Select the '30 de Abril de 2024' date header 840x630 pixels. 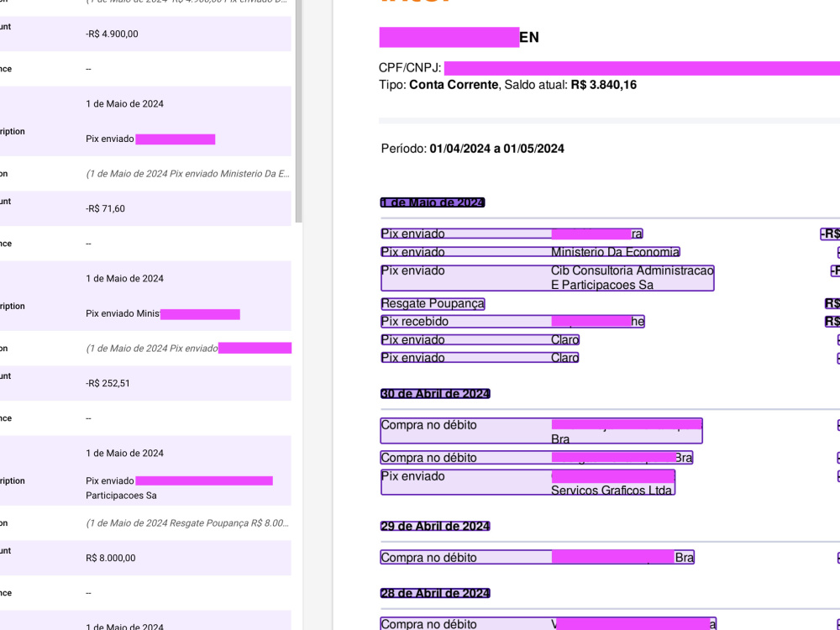[x=435, y=394]
